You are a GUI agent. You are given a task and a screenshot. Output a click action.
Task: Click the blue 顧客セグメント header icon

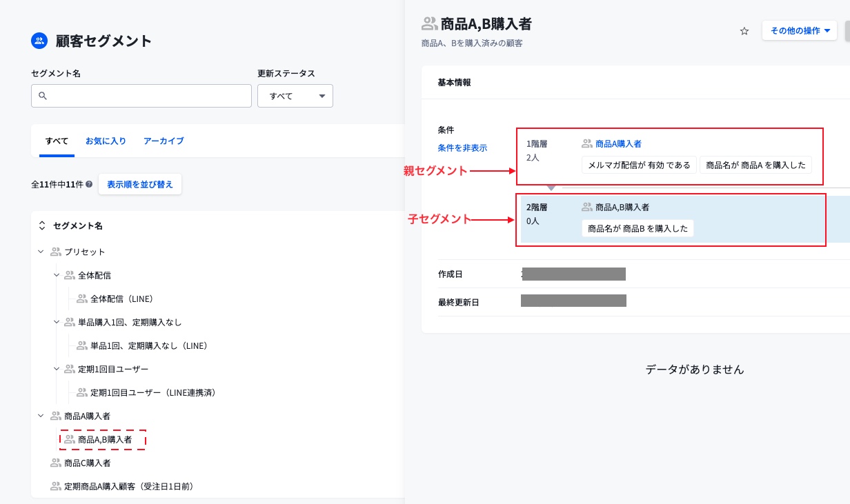(x=39, y=41)
